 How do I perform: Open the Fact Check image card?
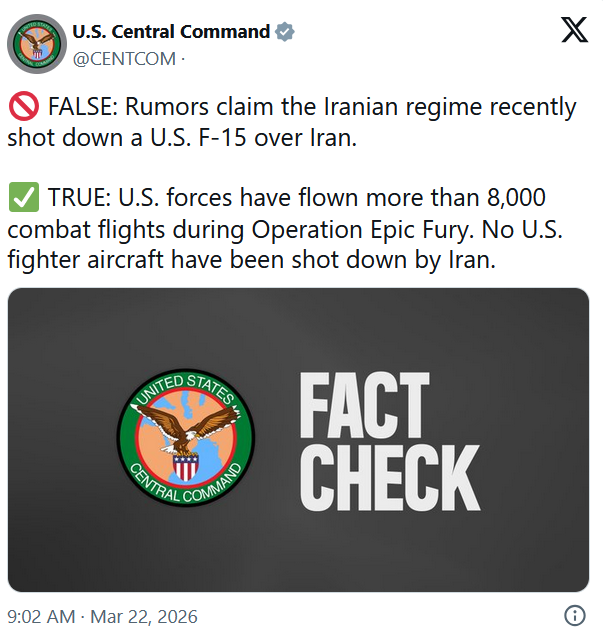298,440
